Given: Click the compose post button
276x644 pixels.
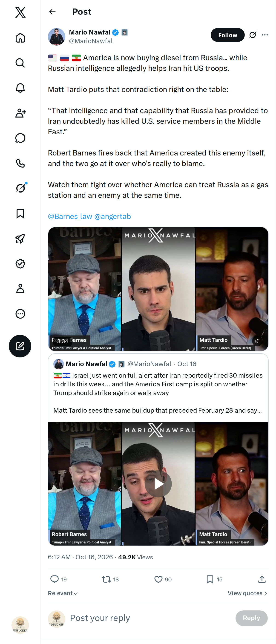Looking at the screenshot, I should [x=20, y=346].
